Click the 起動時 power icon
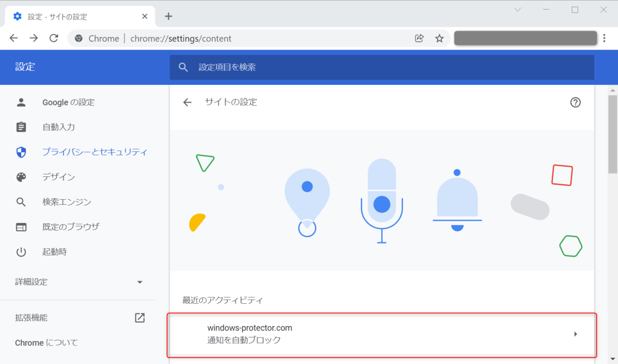This screenshot has width=618, height=364. coord(21,252)
